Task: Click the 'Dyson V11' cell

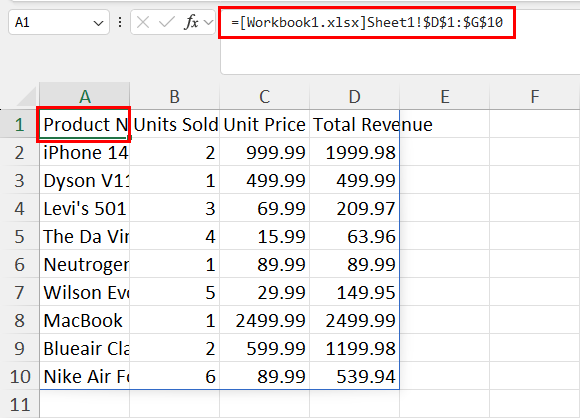Action: pos(85,180)
